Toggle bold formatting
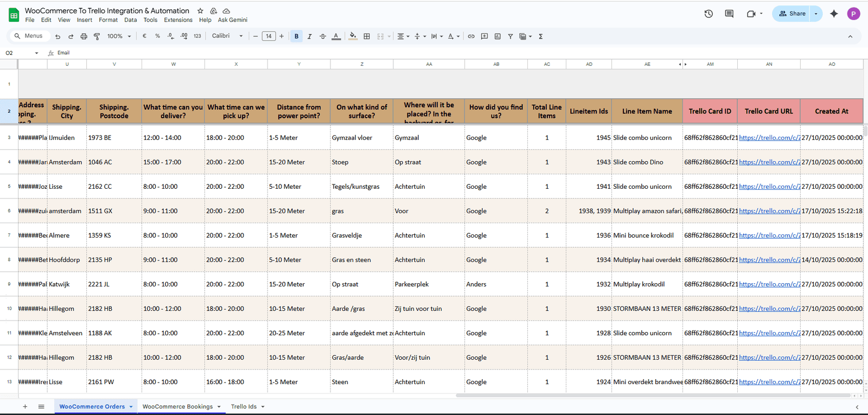Image resolution: width=868 pixels, height=415 pixels. pyautogui.click(x=296, y=36)
